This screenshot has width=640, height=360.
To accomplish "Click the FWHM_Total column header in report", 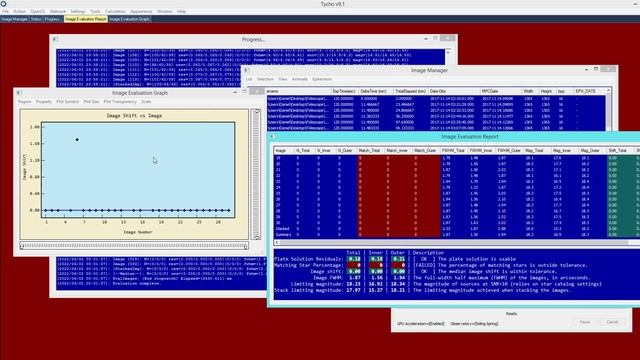I will (454, 151).
